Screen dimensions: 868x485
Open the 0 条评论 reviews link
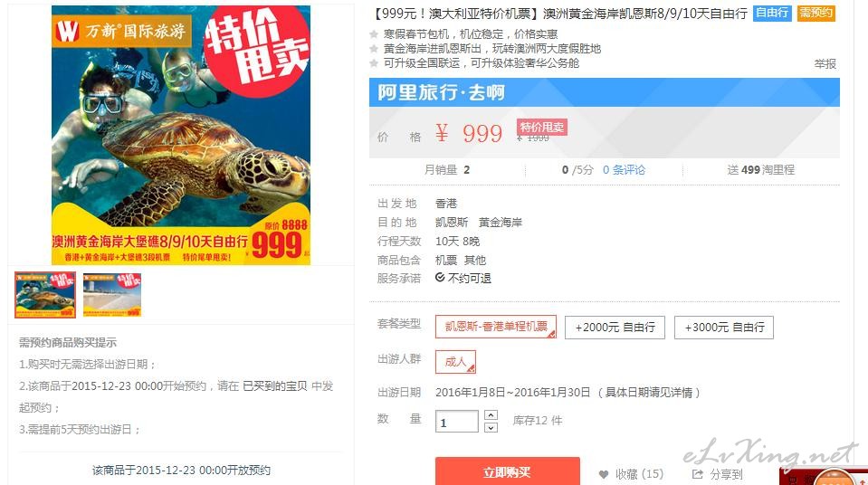pyautogui.click(x=624, y=170)
